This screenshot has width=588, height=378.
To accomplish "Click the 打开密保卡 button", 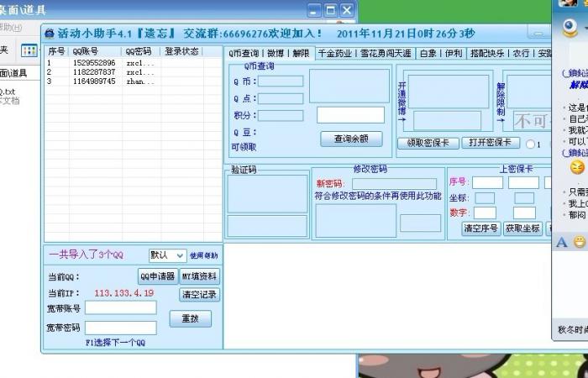I will (x=491, y=143).
